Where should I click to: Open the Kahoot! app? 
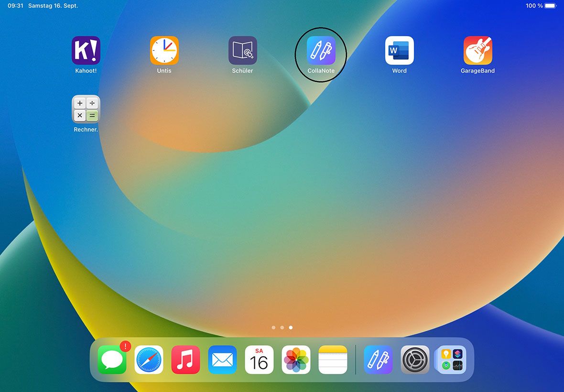[86, 50]
